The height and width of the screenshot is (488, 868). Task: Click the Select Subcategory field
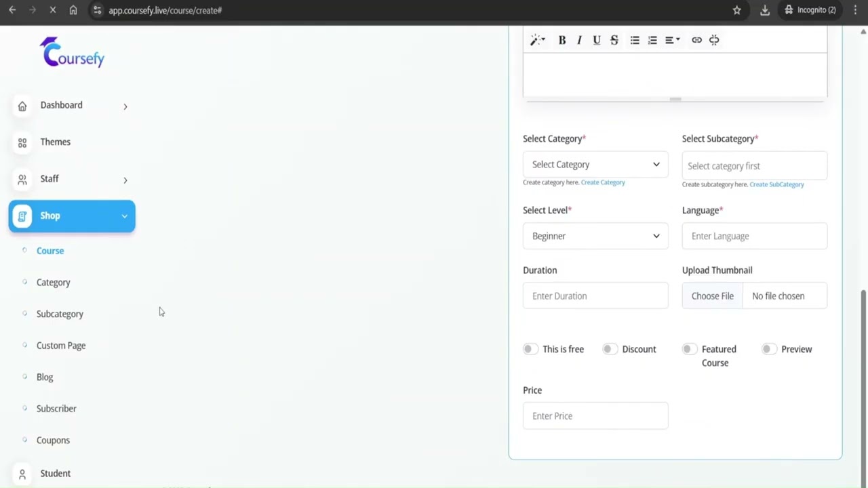point(755,165)
